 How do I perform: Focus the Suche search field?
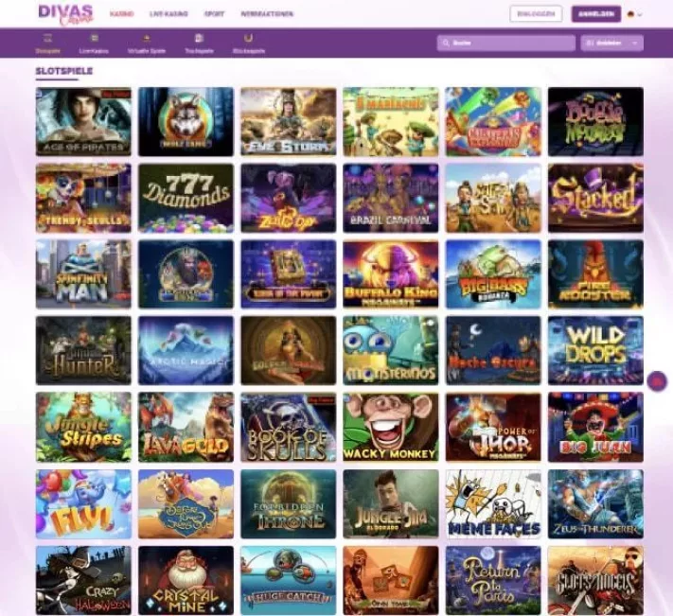506,43
